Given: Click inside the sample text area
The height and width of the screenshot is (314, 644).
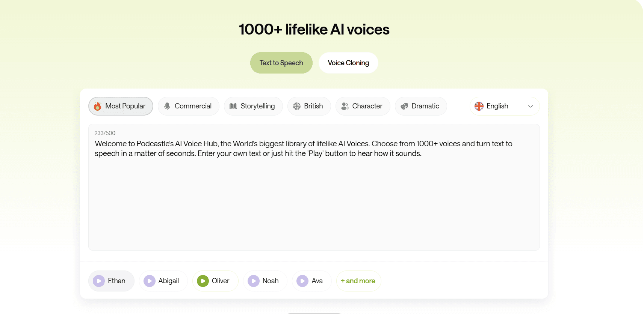Looking at the screenshot, I should click(x=314, y=188).
